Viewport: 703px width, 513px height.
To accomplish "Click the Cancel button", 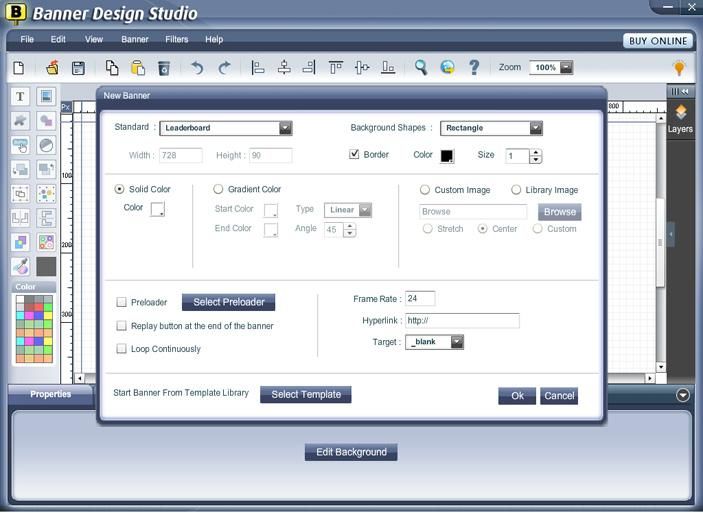I will point(559,396).
